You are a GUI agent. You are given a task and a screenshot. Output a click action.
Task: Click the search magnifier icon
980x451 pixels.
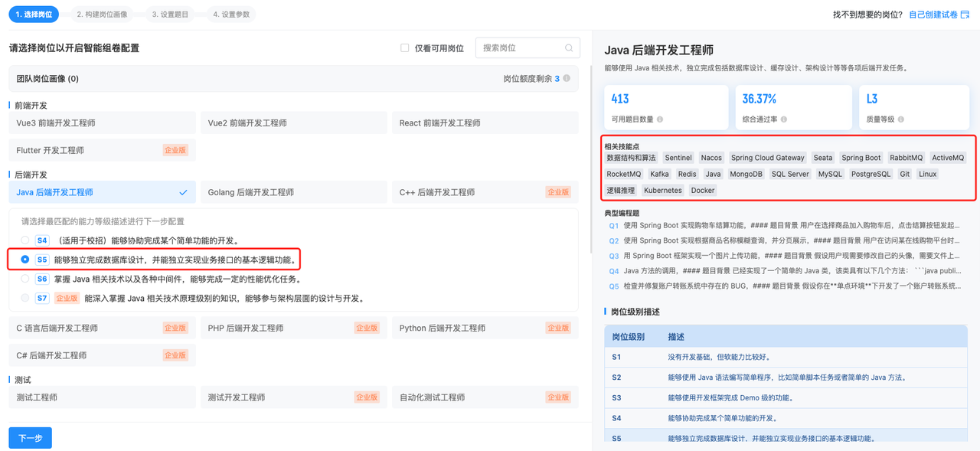coord(569,48)
